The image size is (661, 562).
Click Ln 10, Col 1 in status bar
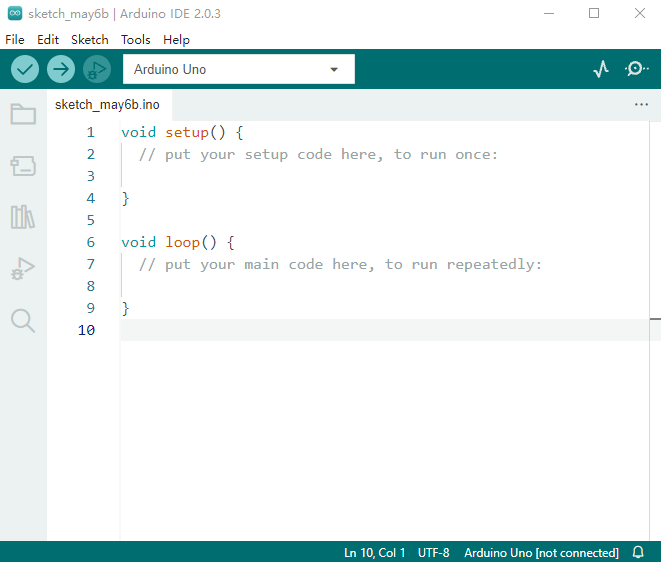[374, 552]
